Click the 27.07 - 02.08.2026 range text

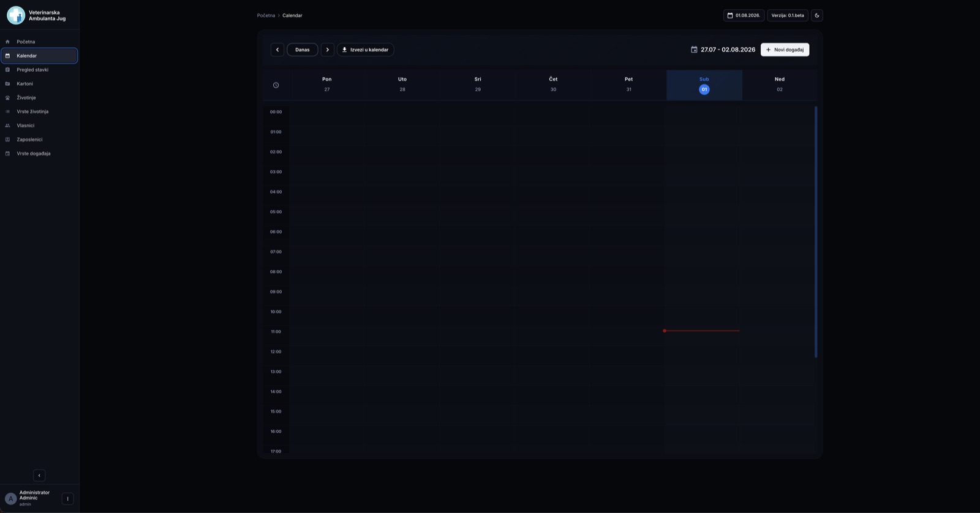point(728,50)
